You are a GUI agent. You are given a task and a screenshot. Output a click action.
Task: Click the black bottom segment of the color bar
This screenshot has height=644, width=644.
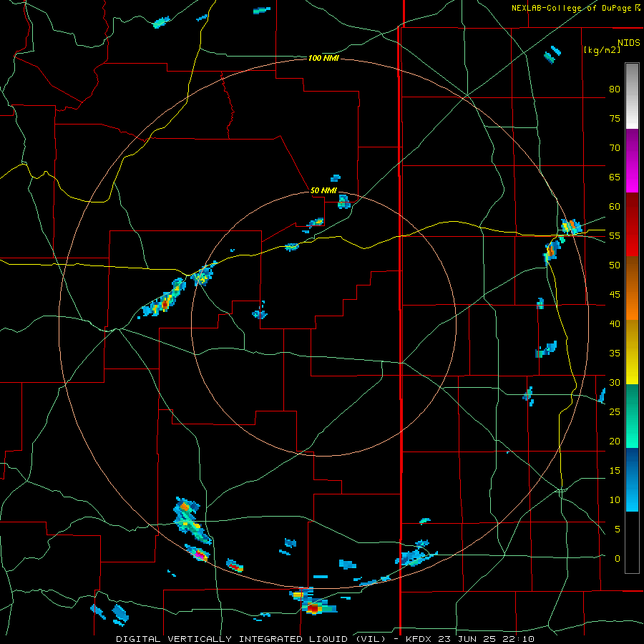(x=632, y=542)
